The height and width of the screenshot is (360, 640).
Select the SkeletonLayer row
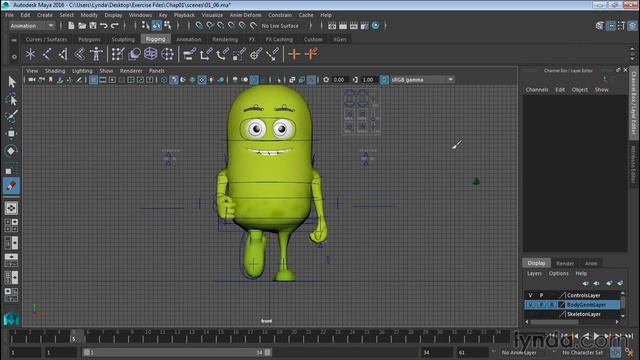[x=572, y=314]
